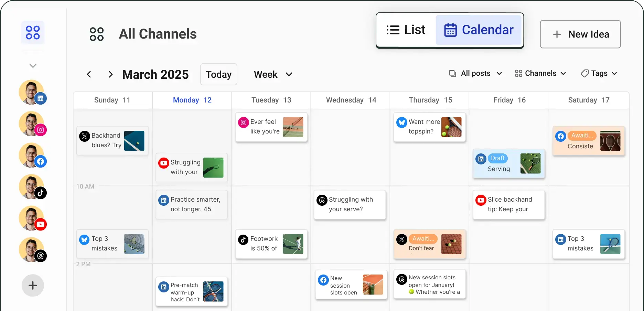Viewport: 644px width, 311px height.
Task: Select the Facebook channel avatar in sidebar
Action: pos(31,155)
